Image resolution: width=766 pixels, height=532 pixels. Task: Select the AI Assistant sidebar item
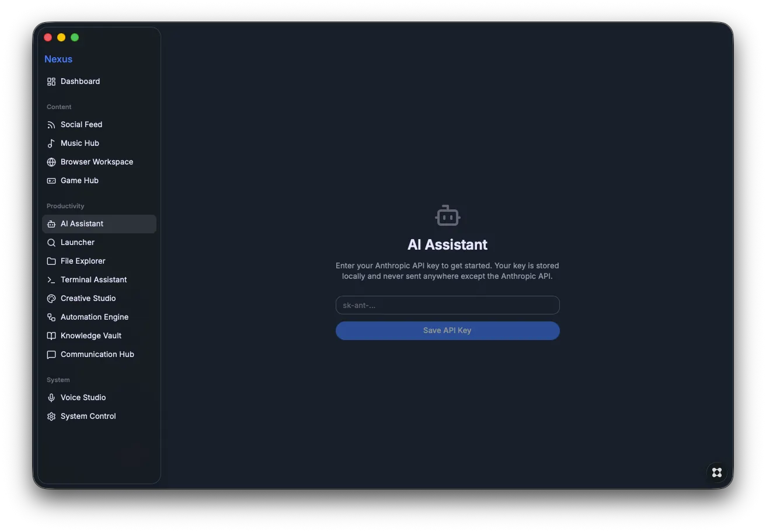[99, 224]
